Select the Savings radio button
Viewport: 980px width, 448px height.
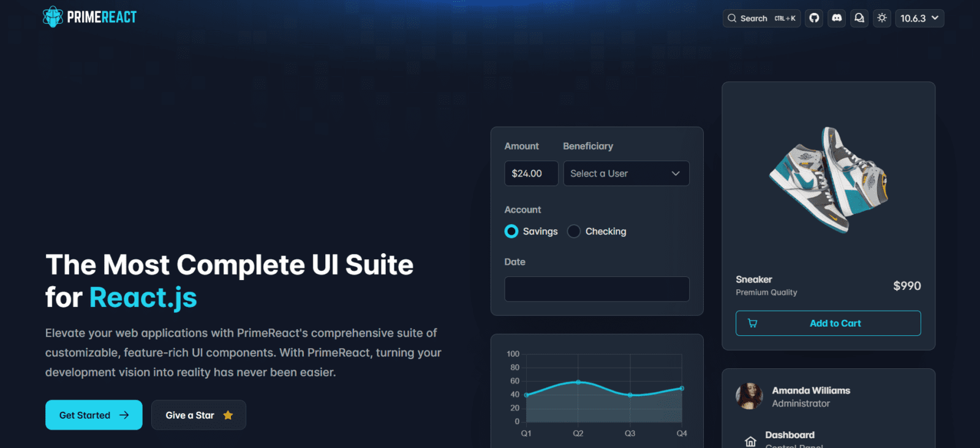511,231
